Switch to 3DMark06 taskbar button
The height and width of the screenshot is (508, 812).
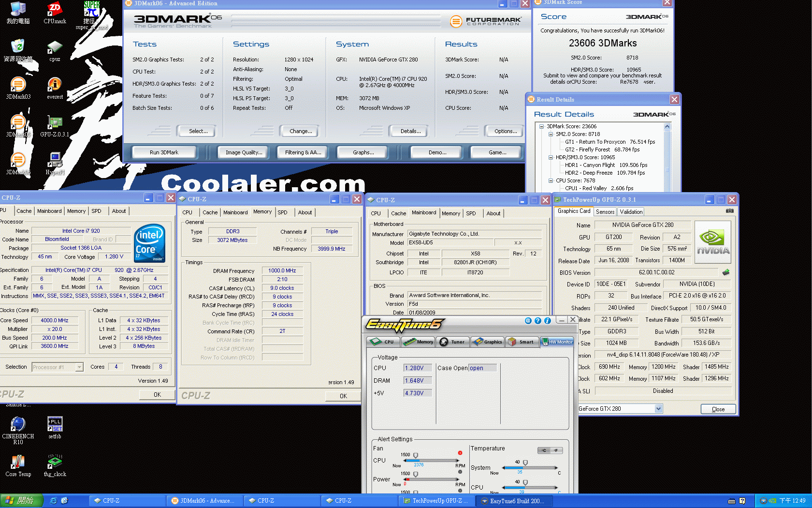205,501
